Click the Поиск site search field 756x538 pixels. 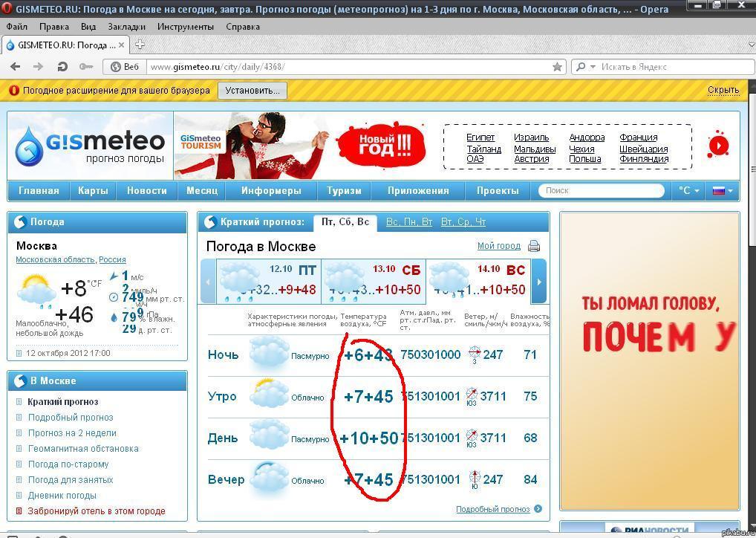(x=600, y=191)
